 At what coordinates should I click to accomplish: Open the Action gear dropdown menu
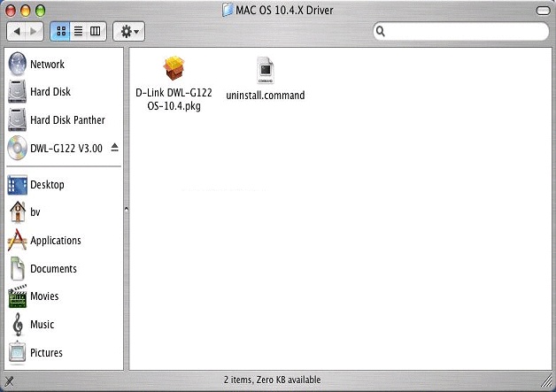[128, 32]
